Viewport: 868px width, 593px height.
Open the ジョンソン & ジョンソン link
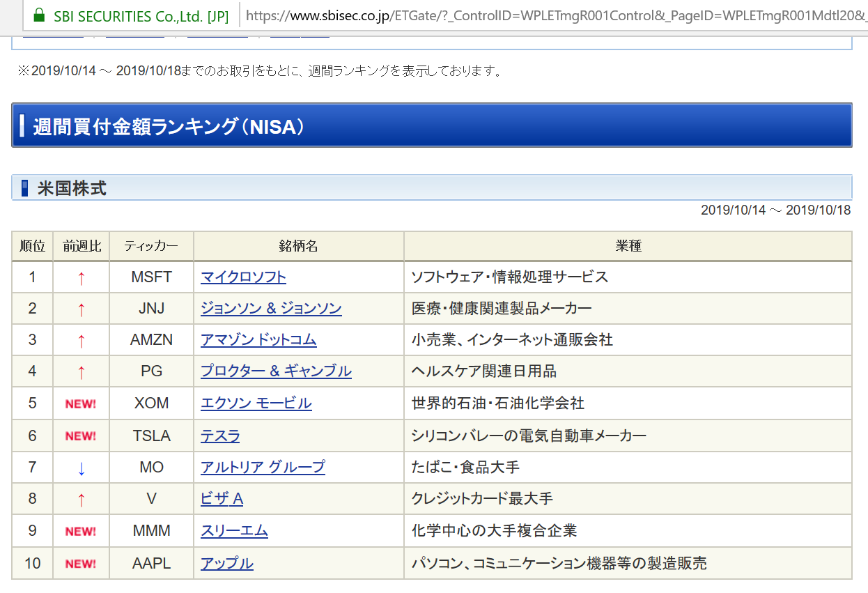pos(271,308)
